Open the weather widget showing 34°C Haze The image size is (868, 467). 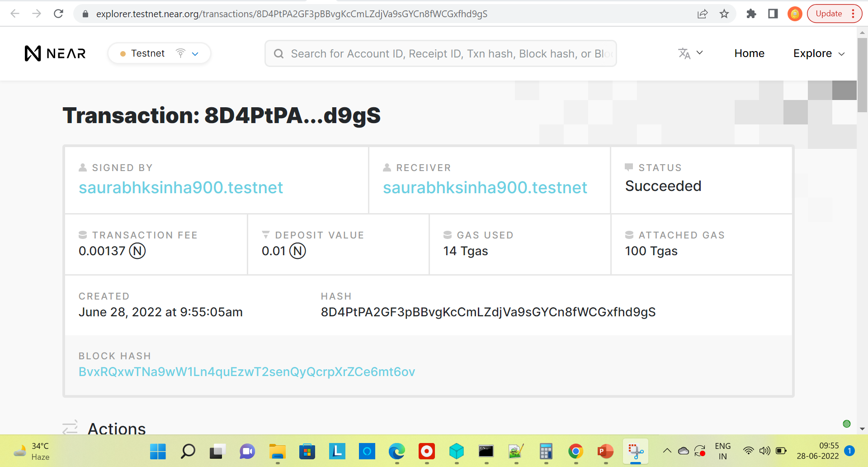click(32, 451)
